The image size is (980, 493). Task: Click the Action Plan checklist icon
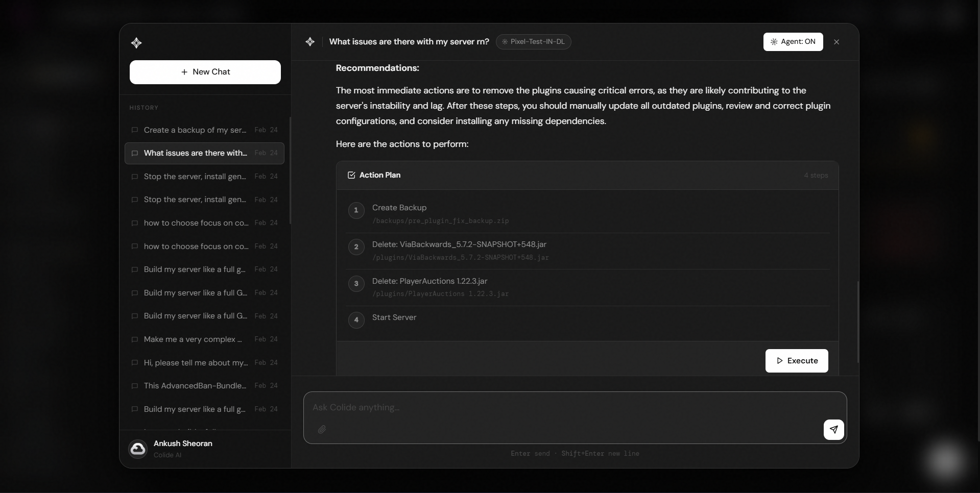coord(351,175)
